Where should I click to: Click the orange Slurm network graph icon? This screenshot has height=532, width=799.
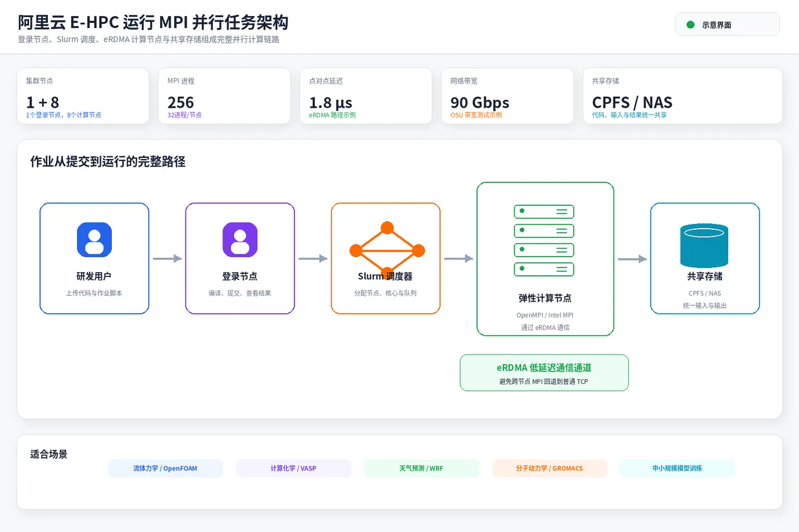click(x=387, y=250)
